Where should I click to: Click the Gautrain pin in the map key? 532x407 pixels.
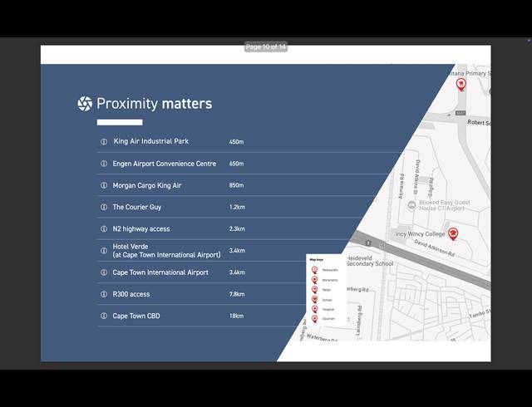pyautogui.click(x=314, y=318)
